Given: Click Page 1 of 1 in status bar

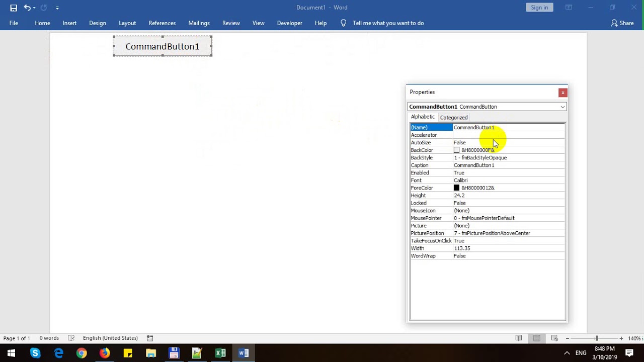Looking at the screenshot, I should [x=17, y=338].
